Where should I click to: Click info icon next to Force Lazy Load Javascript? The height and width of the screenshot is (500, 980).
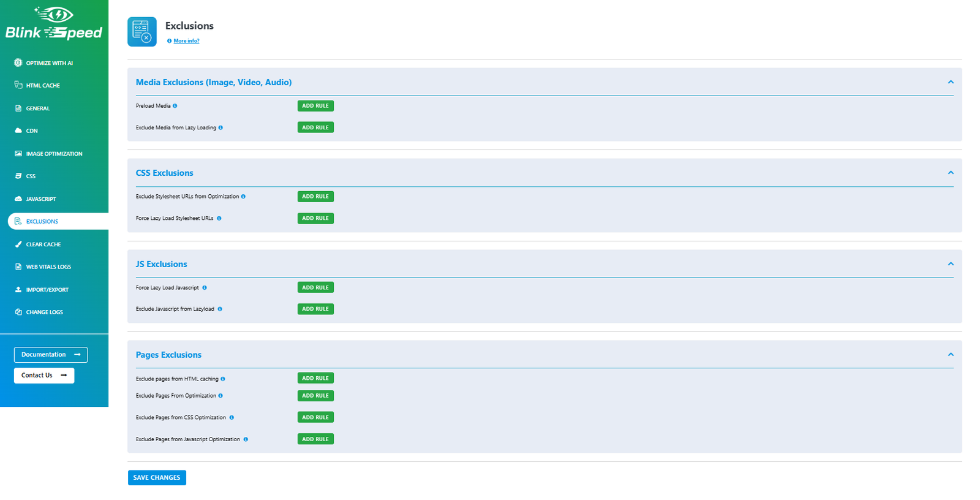(x=205, y=288)
